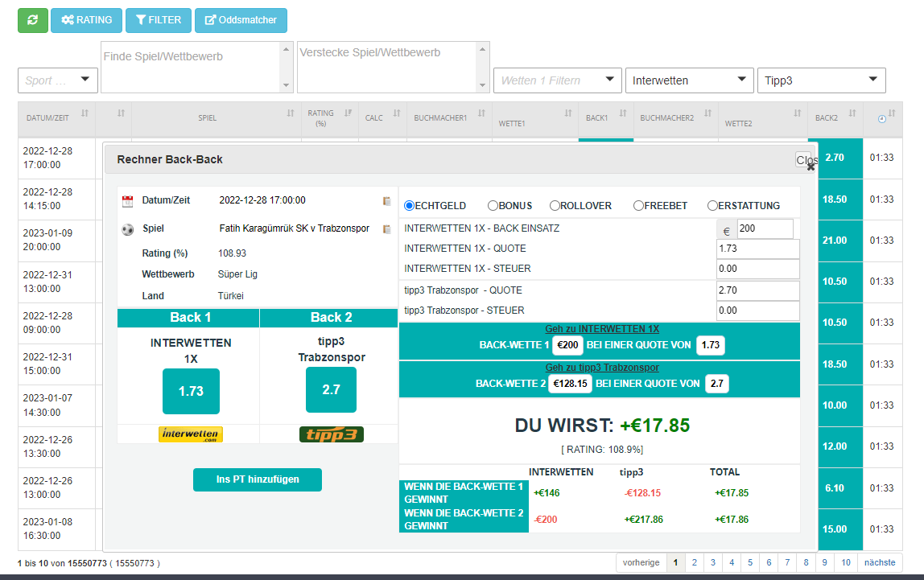Image resolution: width=924 pixels, height=580 pixels.
Task: Click up arrow of Verstecke Spiel/Wettbewerb list
Action: tap(482, 49)
